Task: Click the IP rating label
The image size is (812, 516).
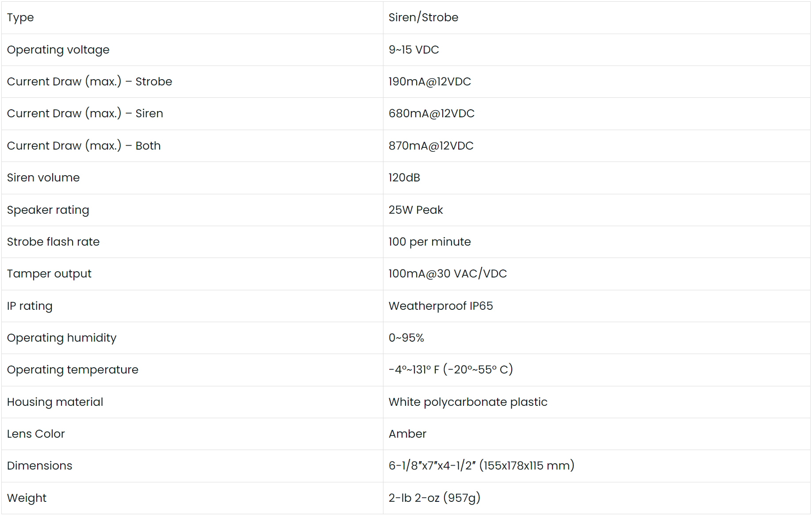Action: pyautogui.click(x=30, y=306)
